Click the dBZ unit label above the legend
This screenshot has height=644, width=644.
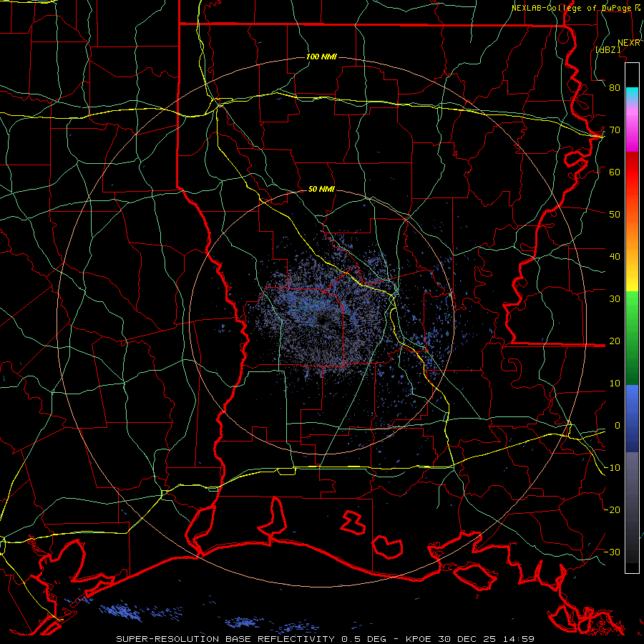608,50
